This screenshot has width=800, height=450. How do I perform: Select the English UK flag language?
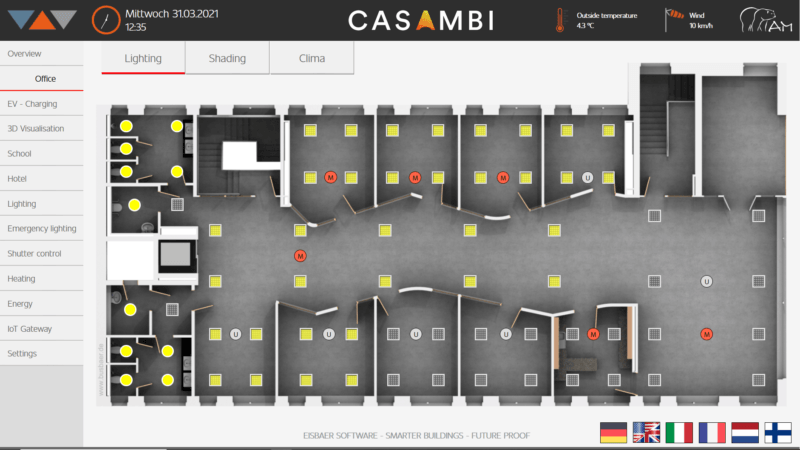click(646, 432)
